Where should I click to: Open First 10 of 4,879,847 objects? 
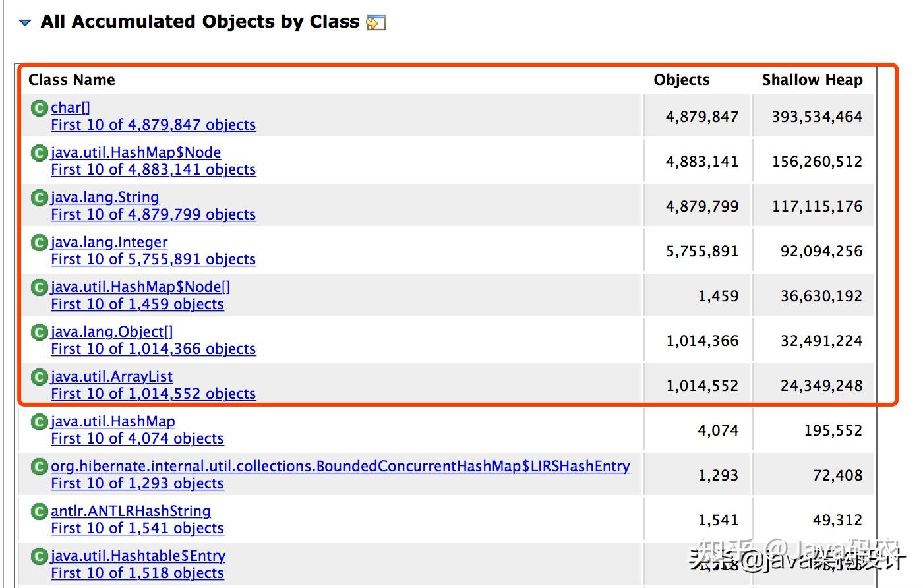click(153, 125)
